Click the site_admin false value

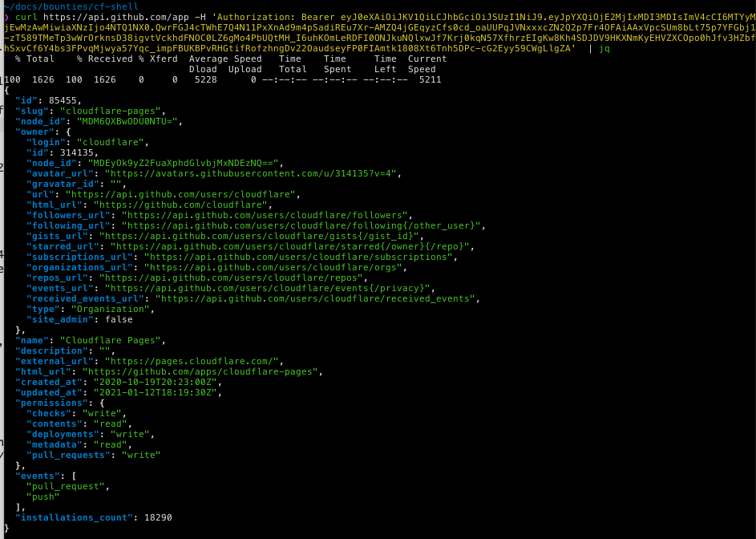(119, 320)
